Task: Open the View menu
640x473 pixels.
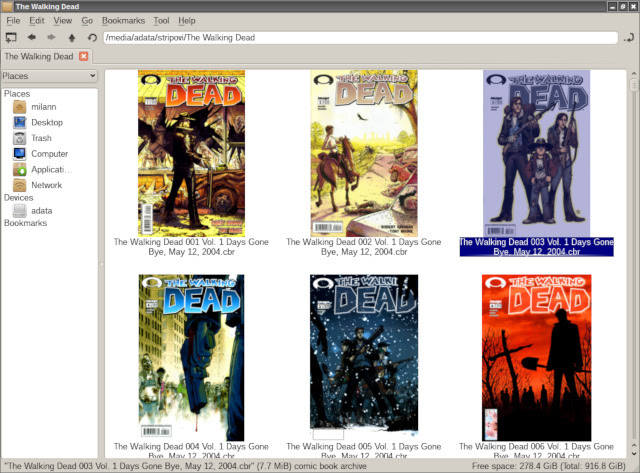Action: (62, 20)
